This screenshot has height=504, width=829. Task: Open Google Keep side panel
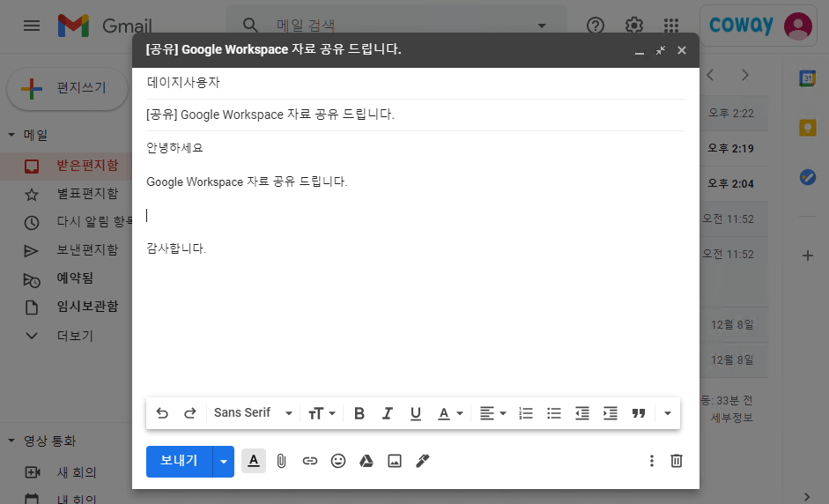pos(807,128)
